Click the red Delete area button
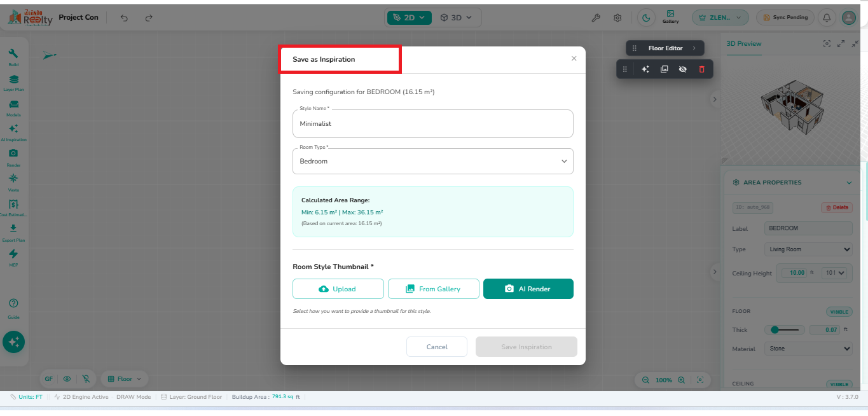The height and width of the screenshot is (416, 868). pyautogui.click(x=837, y=207)
